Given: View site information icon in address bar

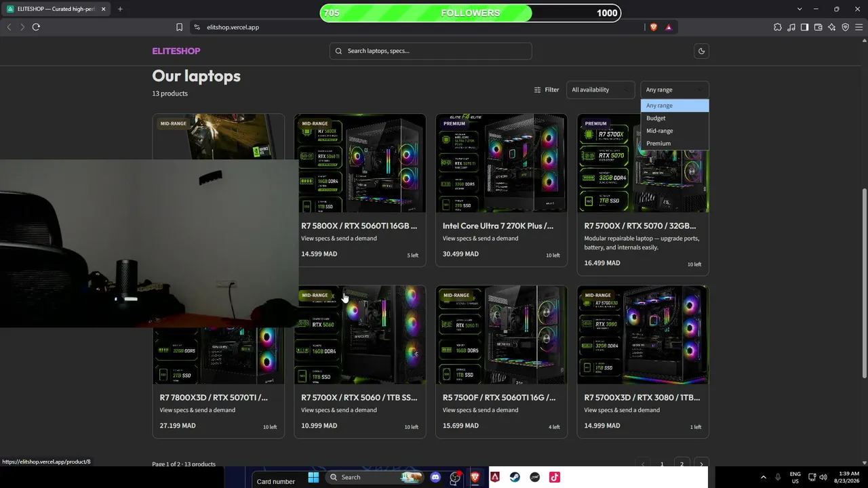Looking at the screenshot, I should 197,27.
